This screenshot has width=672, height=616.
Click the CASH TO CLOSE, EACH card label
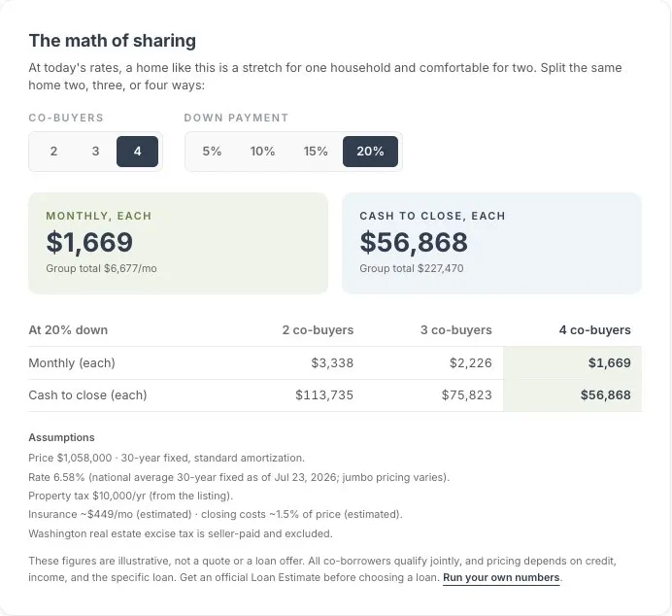[432, 216]
